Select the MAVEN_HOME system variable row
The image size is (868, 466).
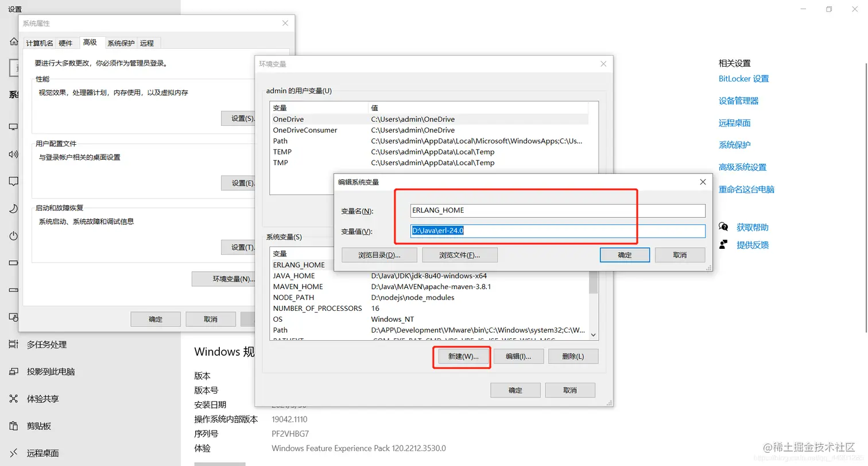429,287
